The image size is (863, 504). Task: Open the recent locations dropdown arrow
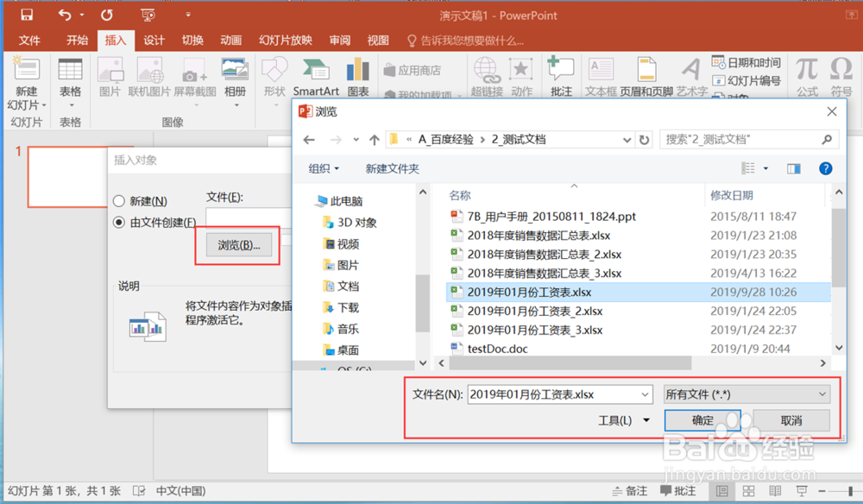356,140
